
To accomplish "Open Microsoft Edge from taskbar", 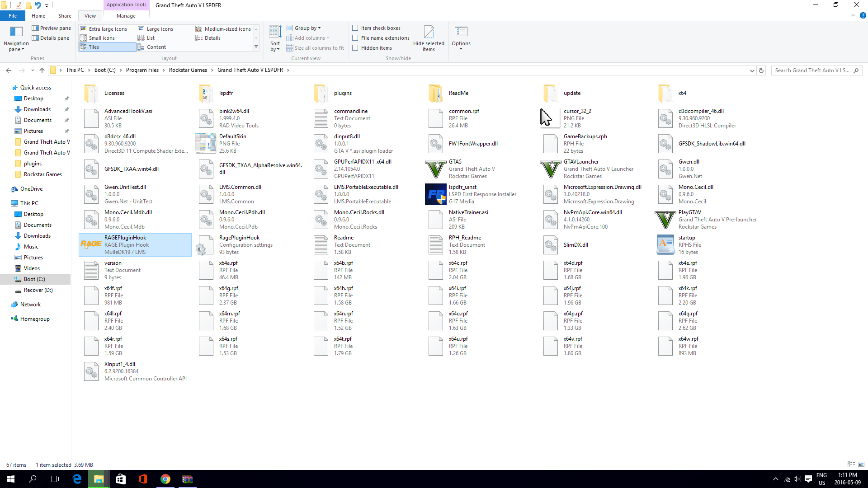I will tap(77, 479).
